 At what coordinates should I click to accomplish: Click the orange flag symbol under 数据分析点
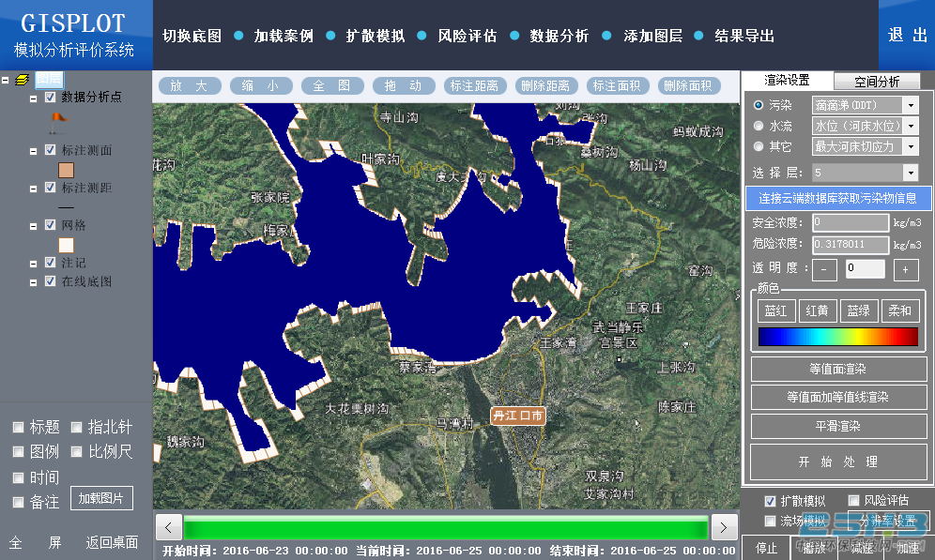58,122
